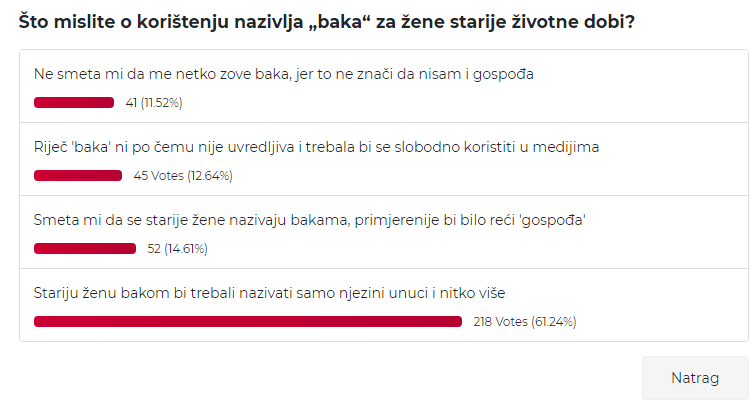Click the poll question heading about 'baka'
The image size is (756, 412).
click(327, 22)
